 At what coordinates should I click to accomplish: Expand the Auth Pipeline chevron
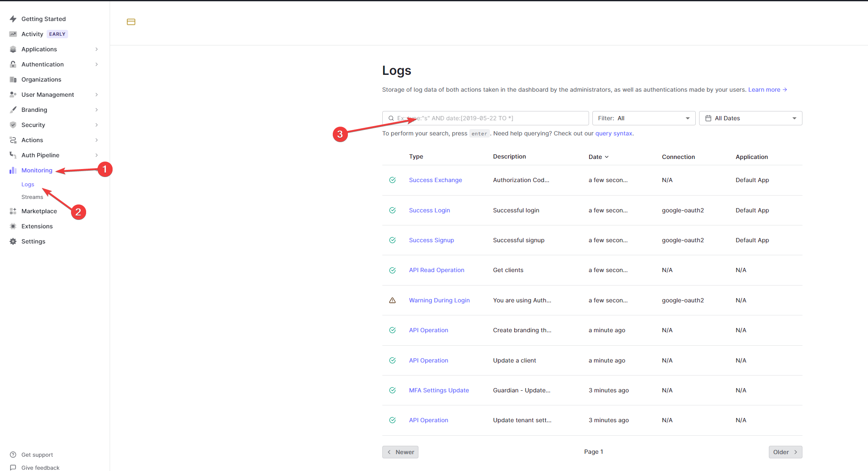click(97, 155)
